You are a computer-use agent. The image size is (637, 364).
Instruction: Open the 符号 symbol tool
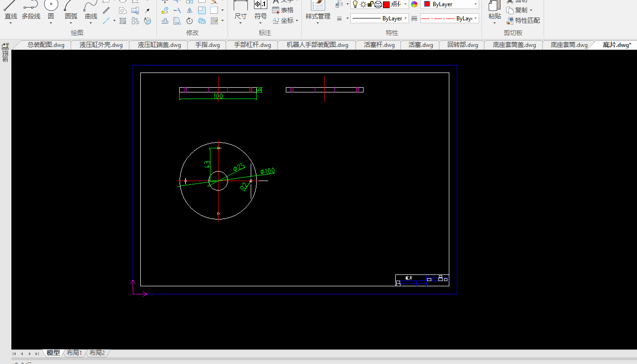261,10
